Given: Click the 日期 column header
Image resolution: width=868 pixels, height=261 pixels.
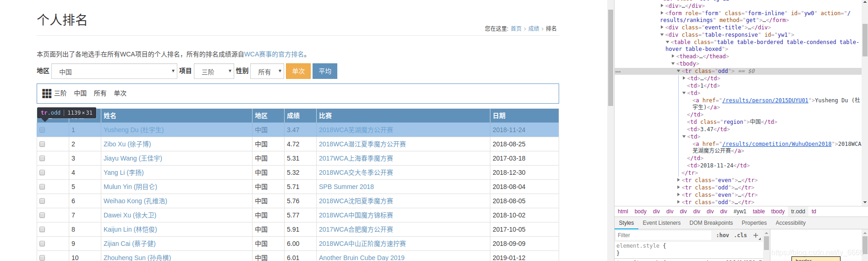Looking at the screenshot, I should click(x=524, y=116).
